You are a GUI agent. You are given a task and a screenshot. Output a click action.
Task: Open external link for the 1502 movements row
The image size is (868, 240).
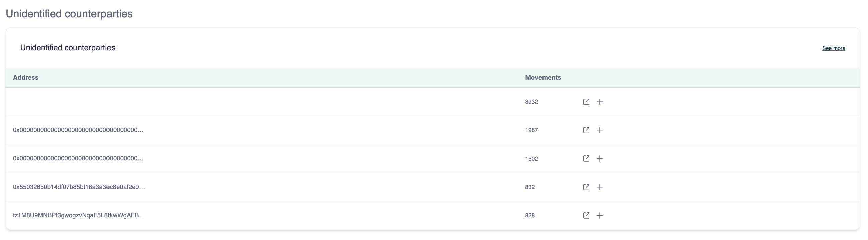(586, 159)
